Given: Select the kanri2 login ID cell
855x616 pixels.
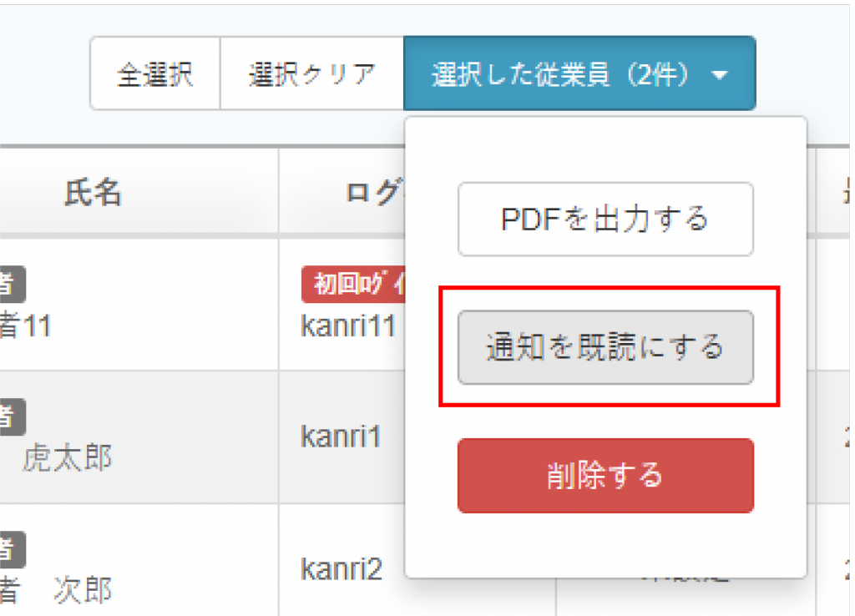Looking at the screenshot, I should (341, 569).
